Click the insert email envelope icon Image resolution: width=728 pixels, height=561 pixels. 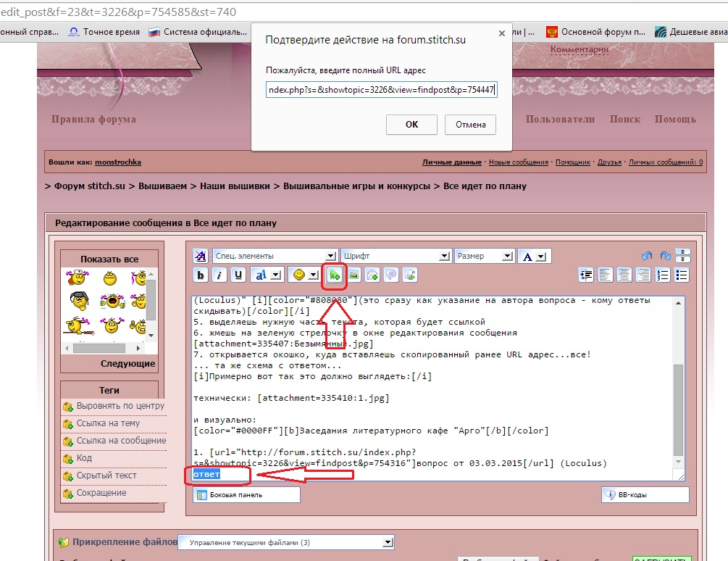(x=372, y=275)
